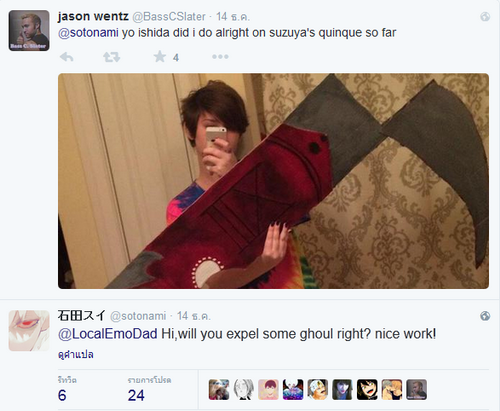
Task: Open the three-dots more options menu
Action: (220, 57)
